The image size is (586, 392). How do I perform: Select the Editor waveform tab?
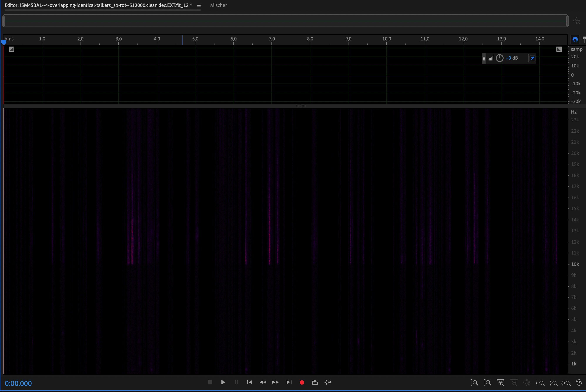click(x=98, y=5)
